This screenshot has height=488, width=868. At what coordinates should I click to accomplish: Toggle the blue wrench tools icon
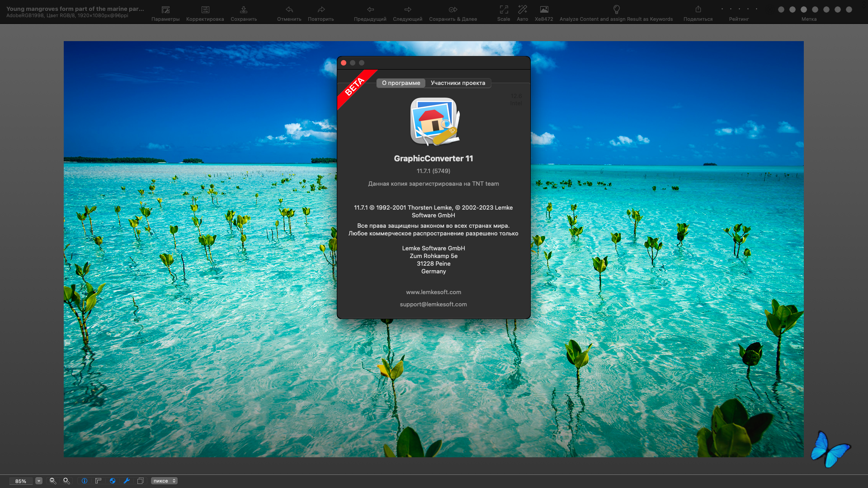point(127,481)
